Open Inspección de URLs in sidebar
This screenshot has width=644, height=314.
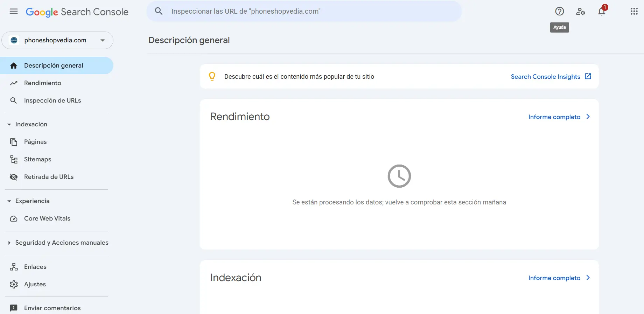point(57,100)
